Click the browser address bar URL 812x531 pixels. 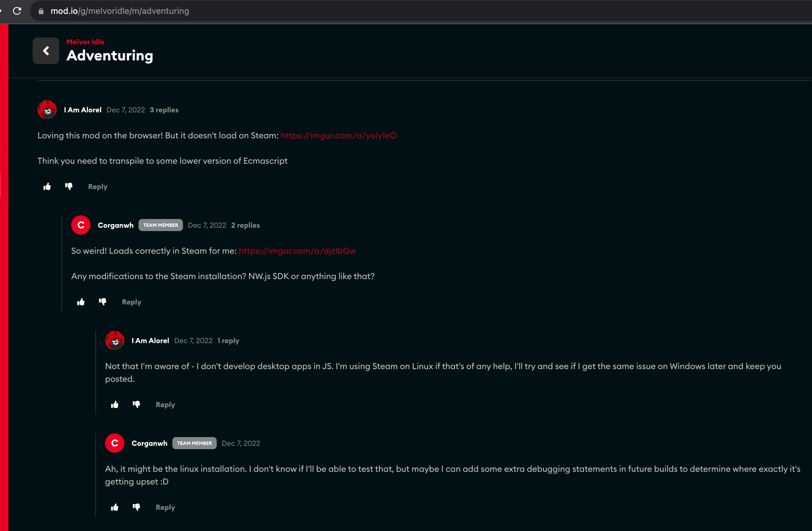[x=120, y=11]
